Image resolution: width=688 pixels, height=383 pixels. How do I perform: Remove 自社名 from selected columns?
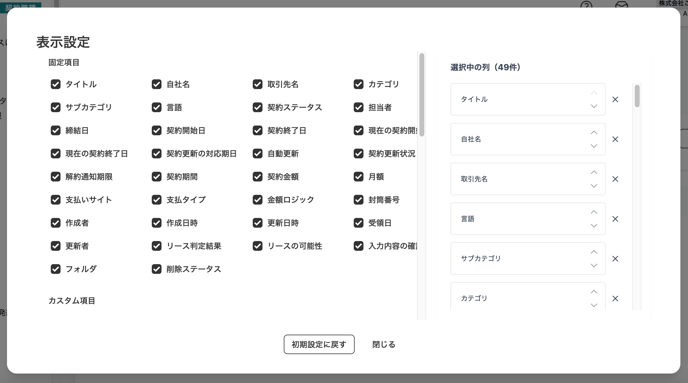coord(615,140)
